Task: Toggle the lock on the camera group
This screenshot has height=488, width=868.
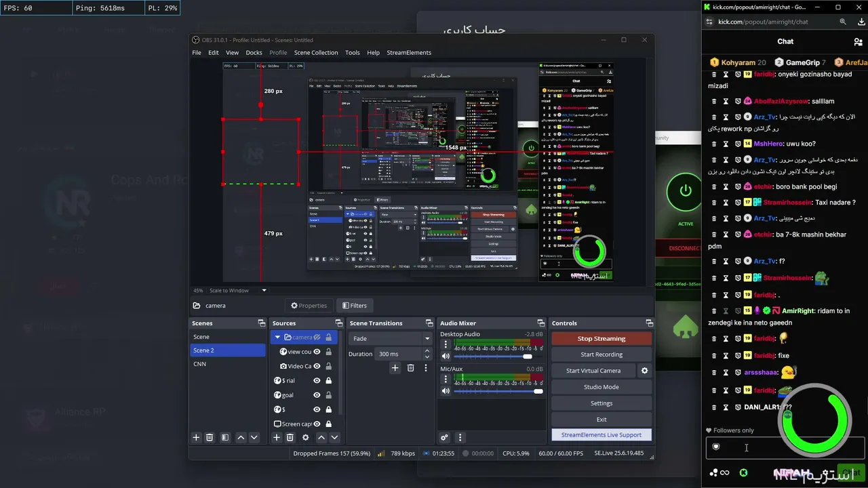Action: pyautogui.click(x=329, y=337)
